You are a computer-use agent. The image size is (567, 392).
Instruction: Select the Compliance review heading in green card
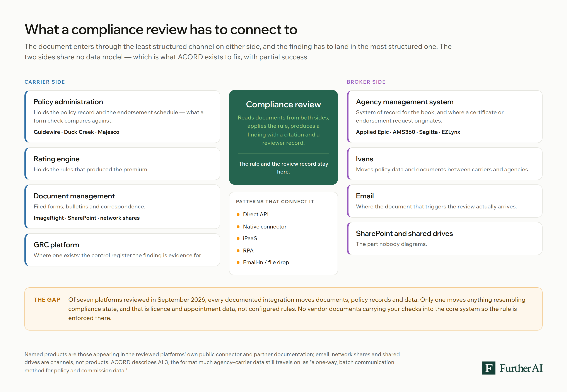coord(283,104)
